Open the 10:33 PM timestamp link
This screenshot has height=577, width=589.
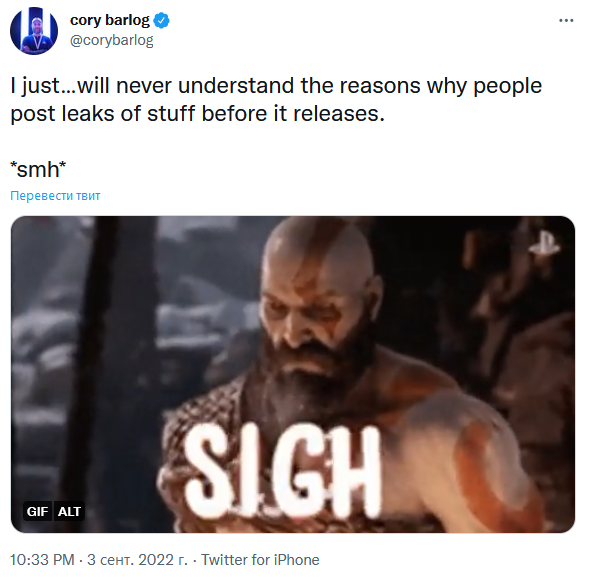(x=42, y=560)
